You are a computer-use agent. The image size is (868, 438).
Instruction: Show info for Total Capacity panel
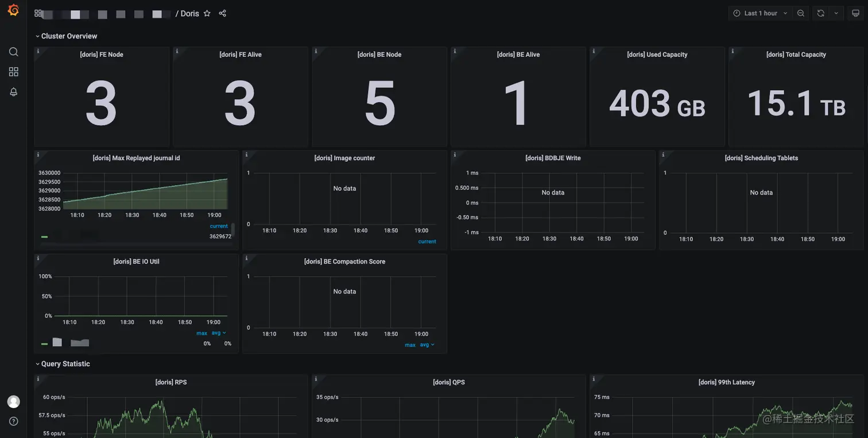[733, 51]
